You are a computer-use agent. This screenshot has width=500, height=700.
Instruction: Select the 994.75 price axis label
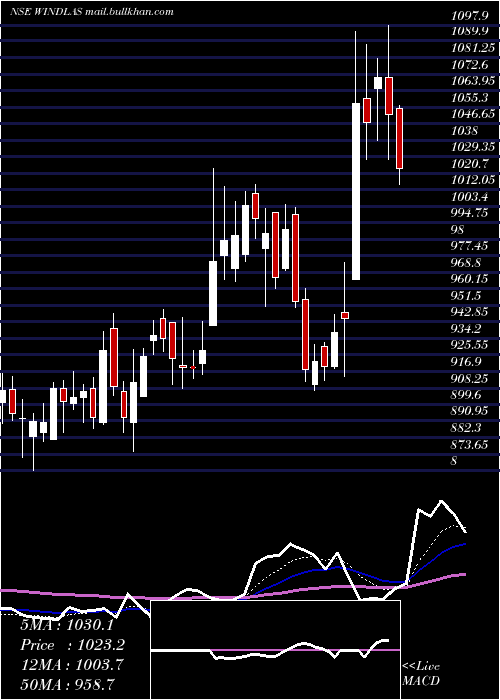coord(469,213)
